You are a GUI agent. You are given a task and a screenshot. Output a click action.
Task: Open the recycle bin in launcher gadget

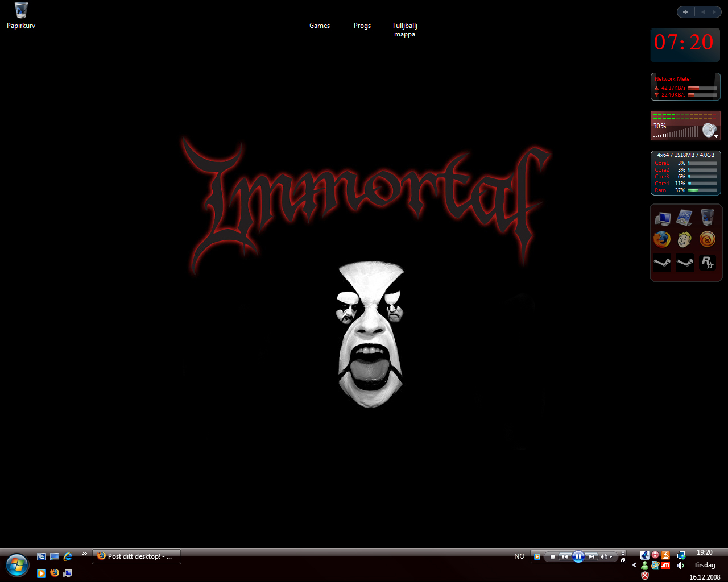[707, 217]
